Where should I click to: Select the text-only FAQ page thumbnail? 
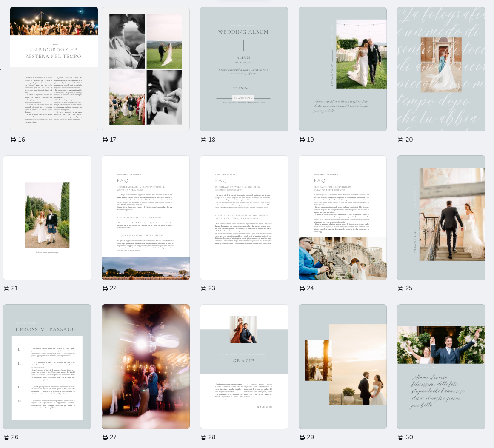pos(244,218)
